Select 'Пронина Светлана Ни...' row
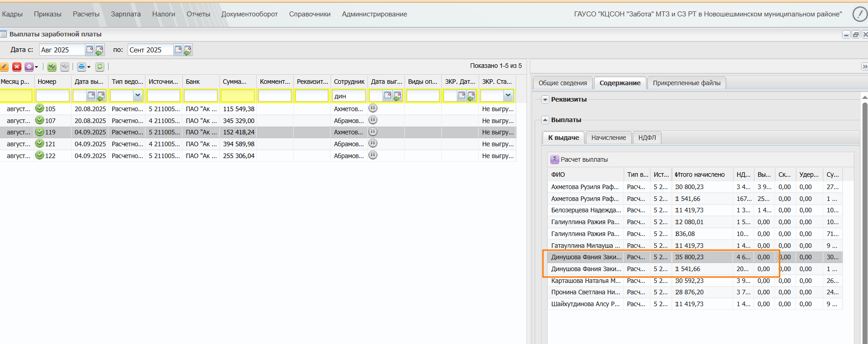This screenshot has height=344, width=868. pyautogui.click(x=695, y=292)
